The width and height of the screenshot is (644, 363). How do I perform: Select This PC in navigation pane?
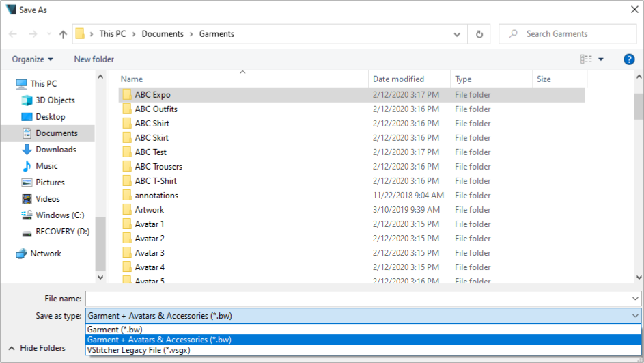coord(44,84)
